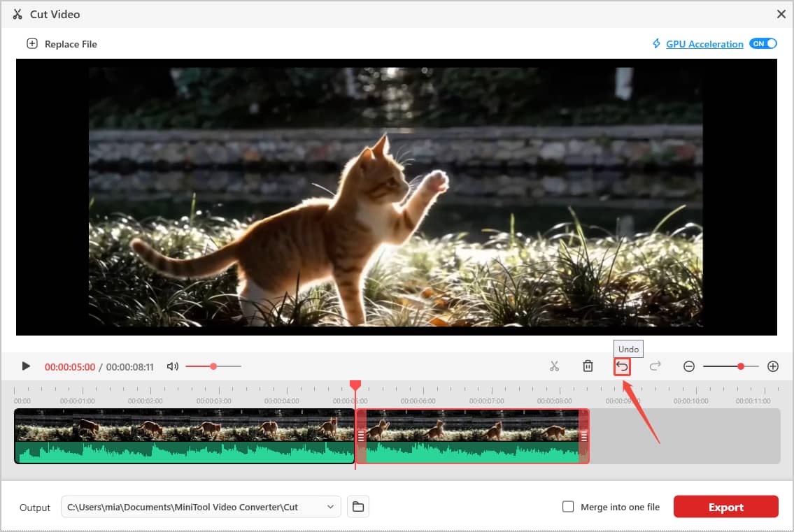Click the current time 00:00:05:00 display
The height and width of the screenshot is (532, 794).
coord(70,367)
